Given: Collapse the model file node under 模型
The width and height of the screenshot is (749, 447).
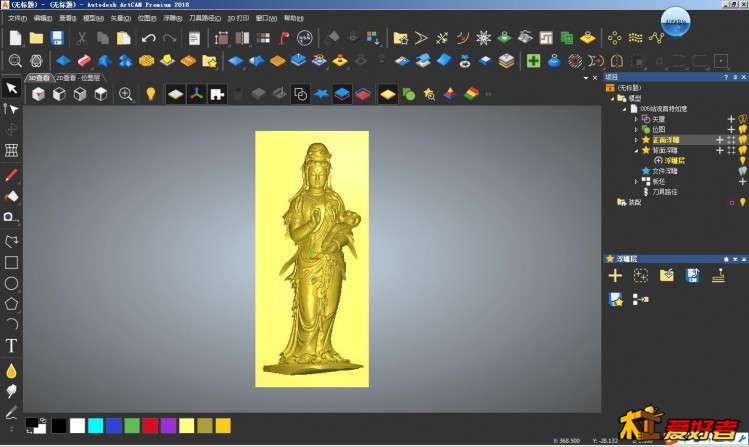Looking at the screenshot, I should pos(624,109).
